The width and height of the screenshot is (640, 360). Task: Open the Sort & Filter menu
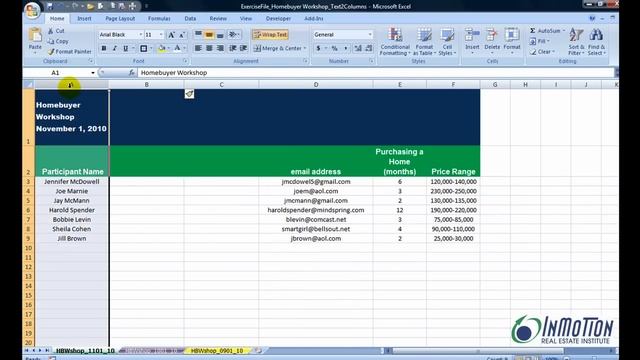pyautogui.click(x=576, y=42)
